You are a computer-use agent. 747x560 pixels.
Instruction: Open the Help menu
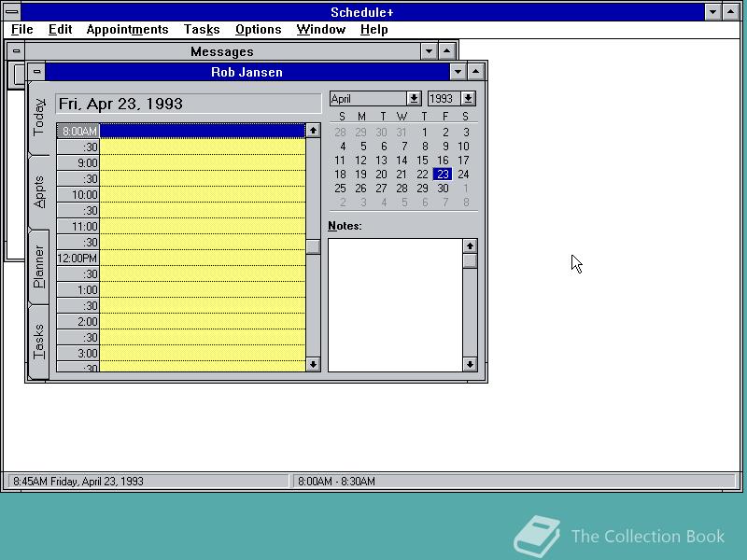[x=374, y=30]
